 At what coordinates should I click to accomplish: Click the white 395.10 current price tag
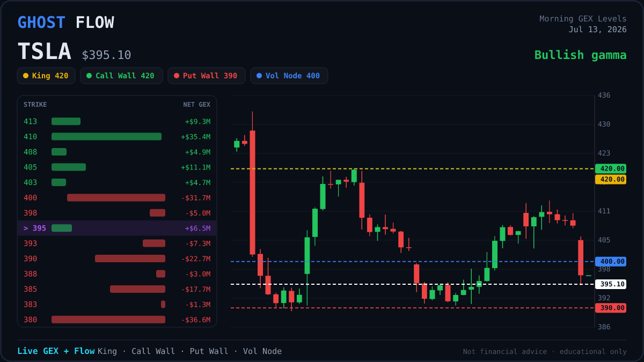coord(611,284)
